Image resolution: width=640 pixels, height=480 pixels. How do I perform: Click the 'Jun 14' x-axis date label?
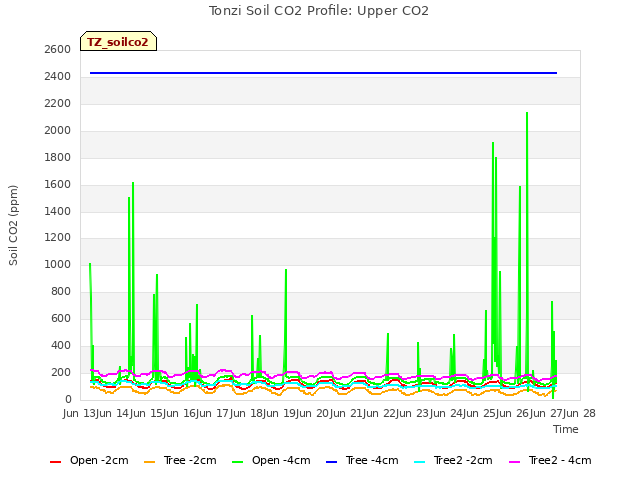(114, 413)
